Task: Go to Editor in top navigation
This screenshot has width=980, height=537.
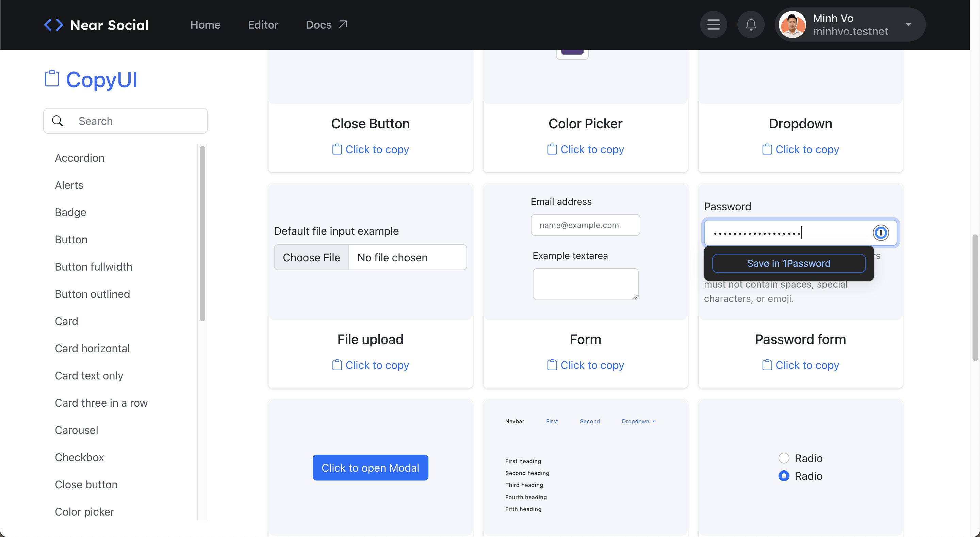Action: [263, 25]
